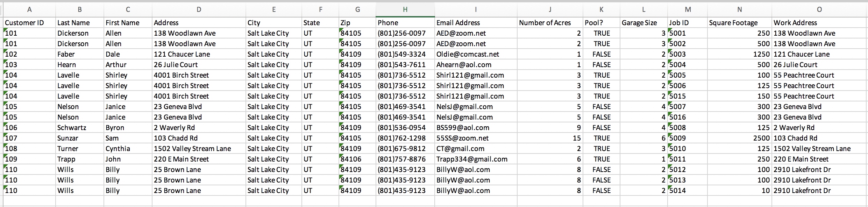Select square footage cell '2500'
The width and height of the screenshot is (868, 207).
(740, 138)
